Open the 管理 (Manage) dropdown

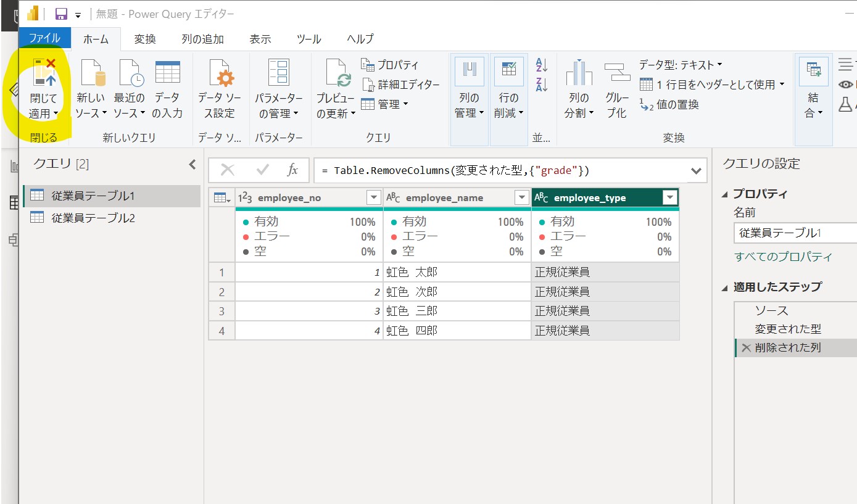point(384,104)
